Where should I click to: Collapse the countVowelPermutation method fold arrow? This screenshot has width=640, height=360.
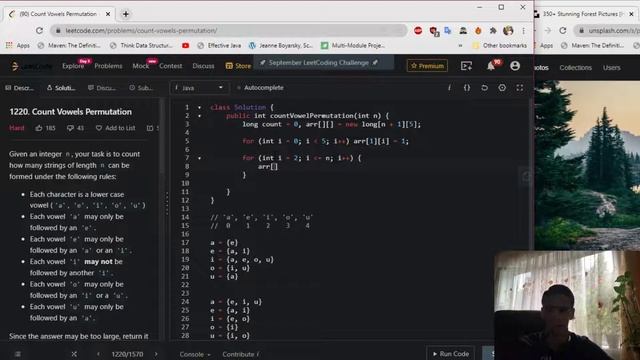pyautogui.click(x=200, y=116)
